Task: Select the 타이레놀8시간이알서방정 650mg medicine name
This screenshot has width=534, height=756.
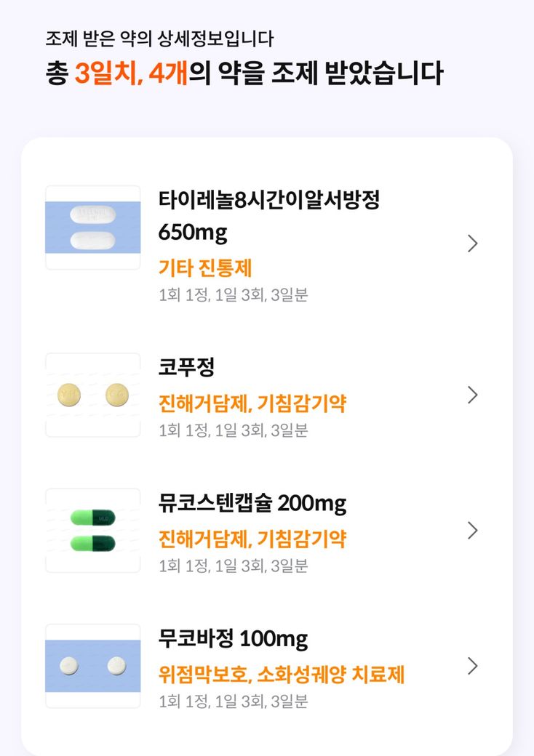Action: [269, 216]
